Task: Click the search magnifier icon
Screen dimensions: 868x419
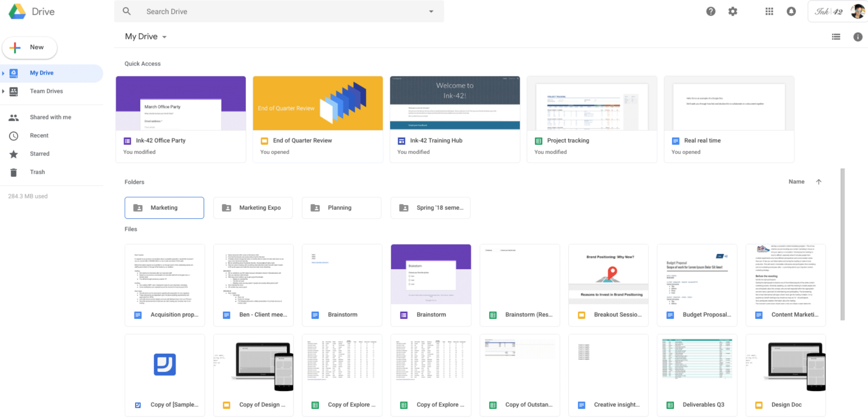Action: (x=127, y=11)
